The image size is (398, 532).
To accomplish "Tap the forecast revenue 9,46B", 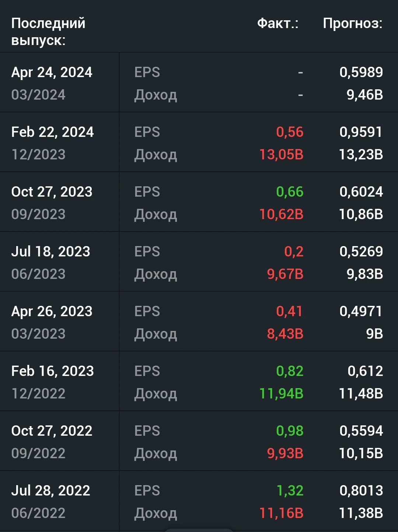I will click(365, 95).
